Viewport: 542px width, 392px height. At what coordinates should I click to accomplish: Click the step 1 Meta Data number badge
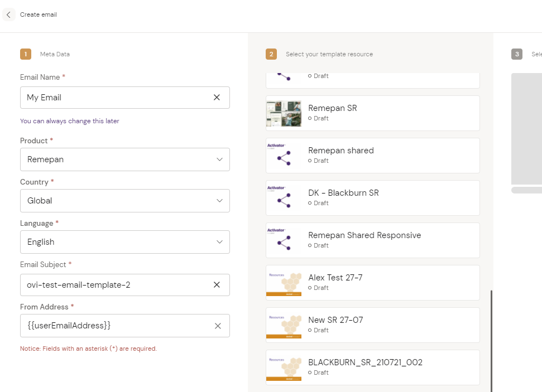(25, 54)
